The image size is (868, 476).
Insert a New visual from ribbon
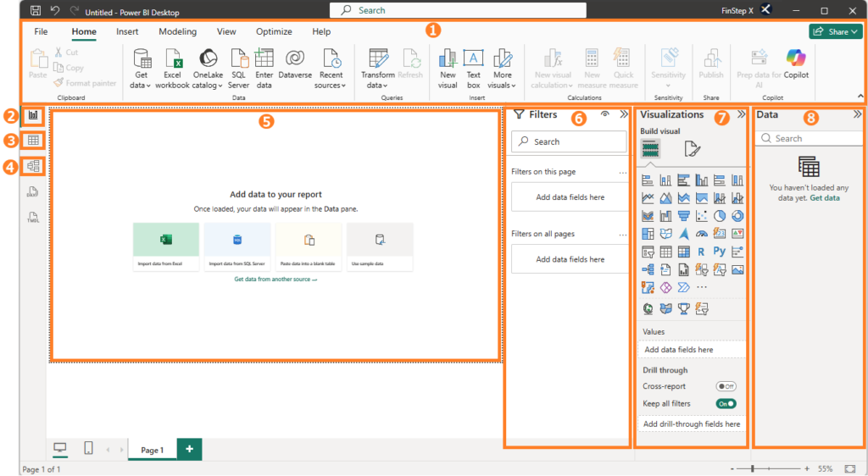pos(448,69)
